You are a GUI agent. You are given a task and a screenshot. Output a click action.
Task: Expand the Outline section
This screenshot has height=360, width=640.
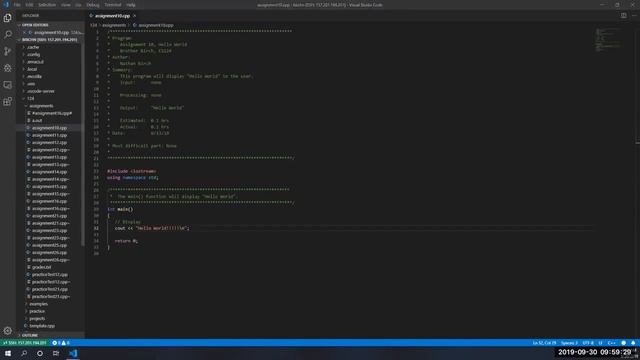click(30, 335)
